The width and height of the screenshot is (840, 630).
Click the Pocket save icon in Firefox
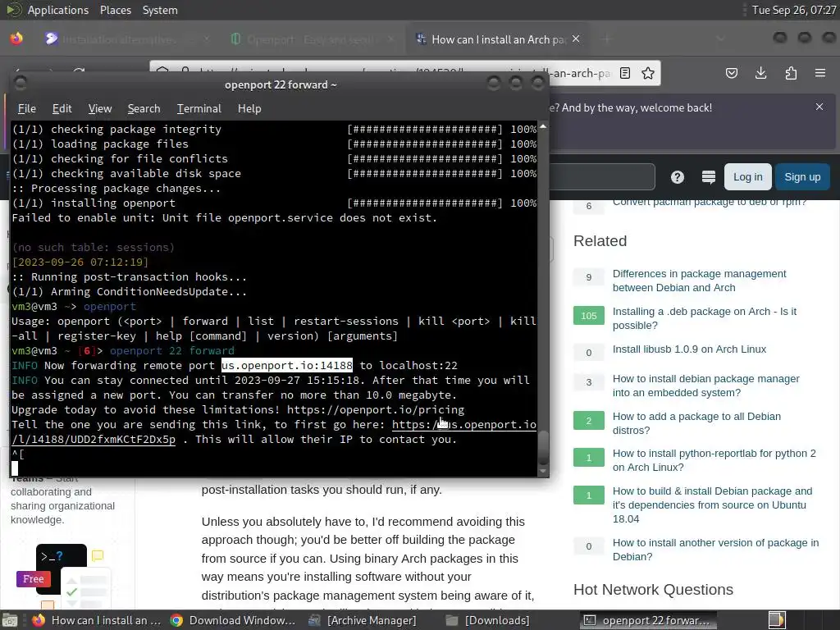pos(731,73)
